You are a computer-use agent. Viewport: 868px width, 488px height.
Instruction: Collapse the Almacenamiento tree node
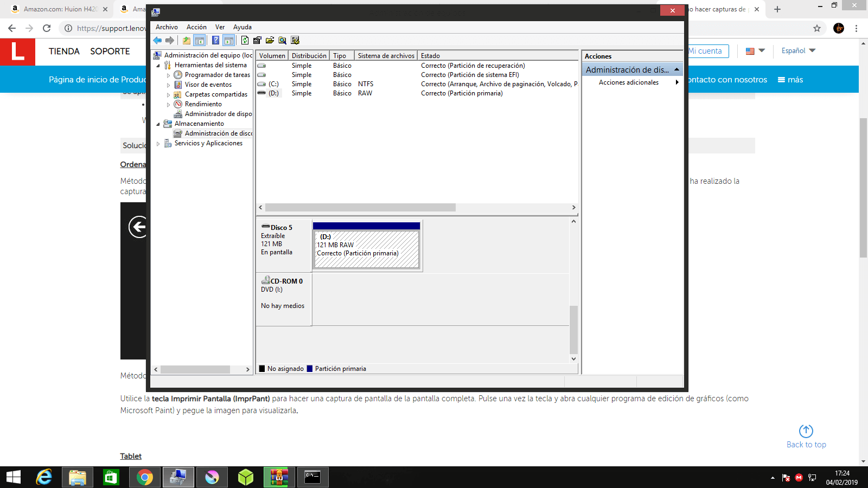158,124
